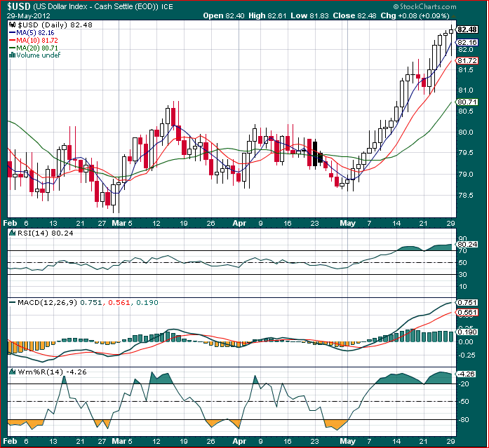
Task: Click the May label on the price chart axis
Action: pyautogui.click(x=347, y=223)
